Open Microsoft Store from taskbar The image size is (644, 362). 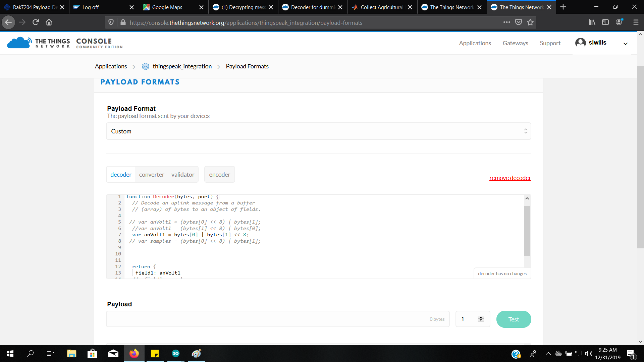tap(92, 354)
